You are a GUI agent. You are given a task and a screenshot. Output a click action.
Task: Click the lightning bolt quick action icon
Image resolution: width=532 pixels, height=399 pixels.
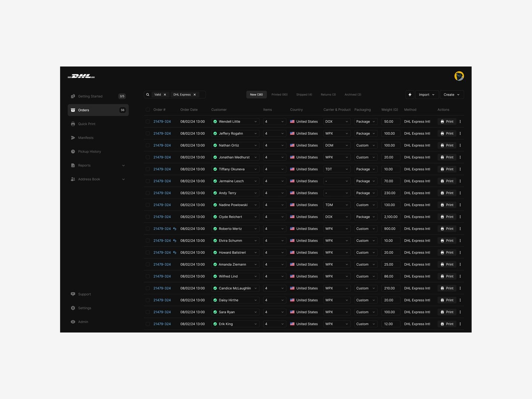point(410,95)
